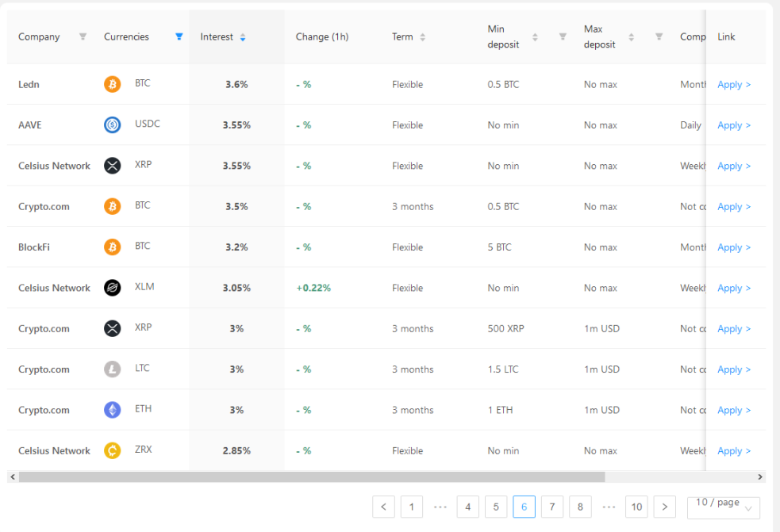Click Apply link for Crypto.com LTC

click(x=734, y=370)
